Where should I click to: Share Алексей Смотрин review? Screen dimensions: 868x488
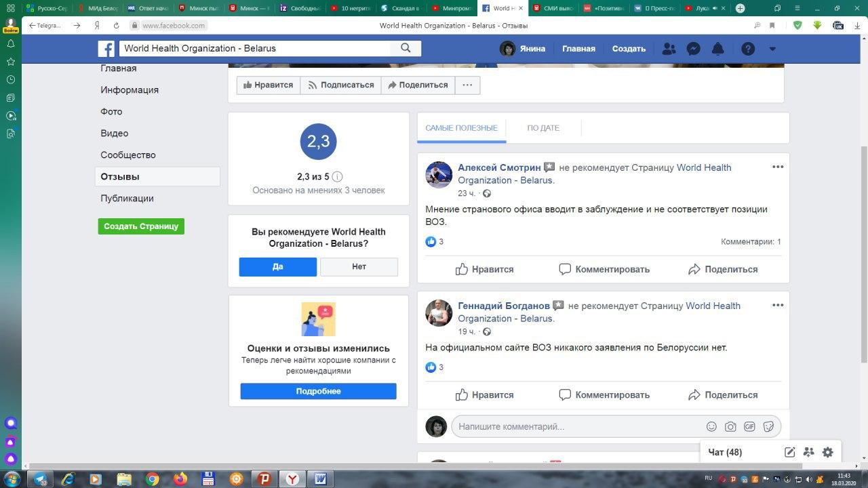[723, 269]
